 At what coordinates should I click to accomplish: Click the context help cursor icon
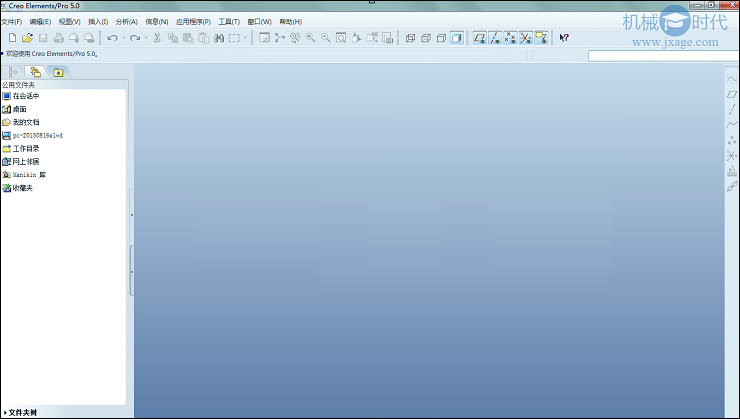point(564,38)
